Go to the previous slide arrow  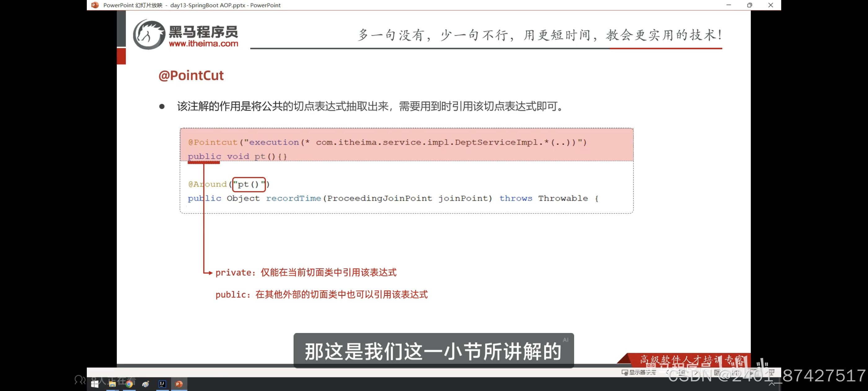(x=667, y=372)
